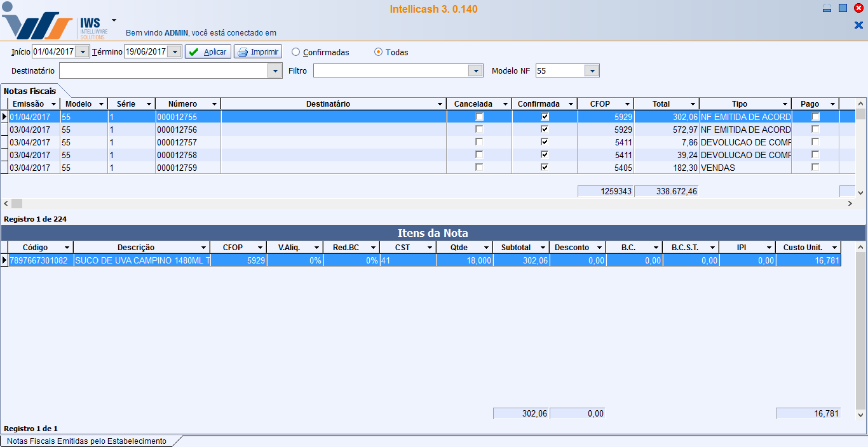868x447 pixels.
Task: Click the Itens da Nota section header
Action: click(433, 233)
